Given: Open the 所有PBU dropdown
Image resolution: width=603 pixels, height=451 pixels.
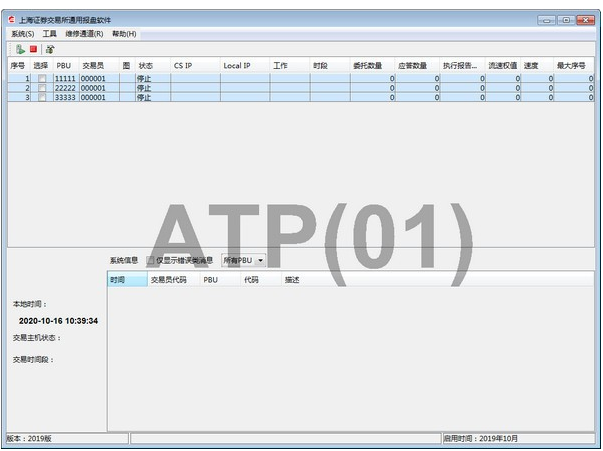Looking at the screenshot, I should (x=243, y=260).
